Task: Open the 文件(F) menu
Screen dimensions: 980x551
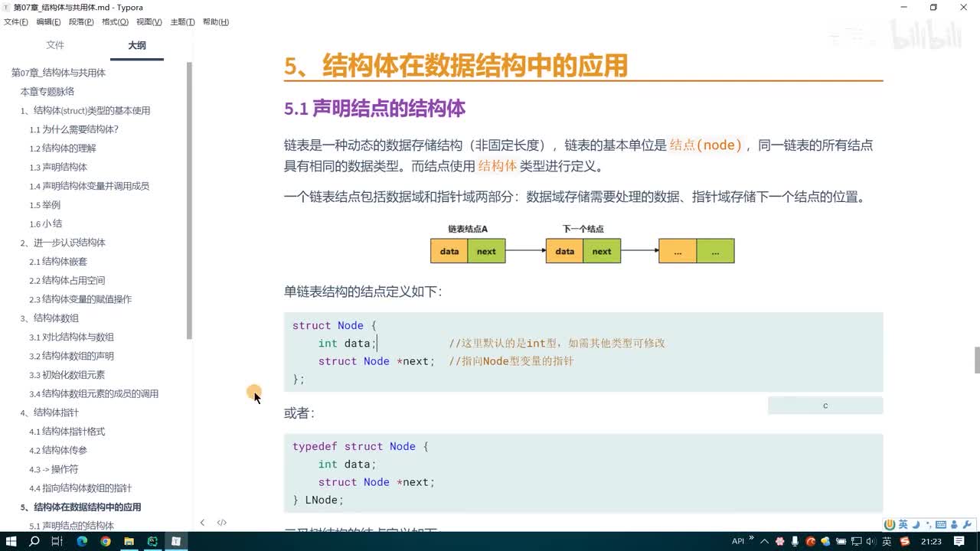Action: pyautogui.click(x=15, y=22)
